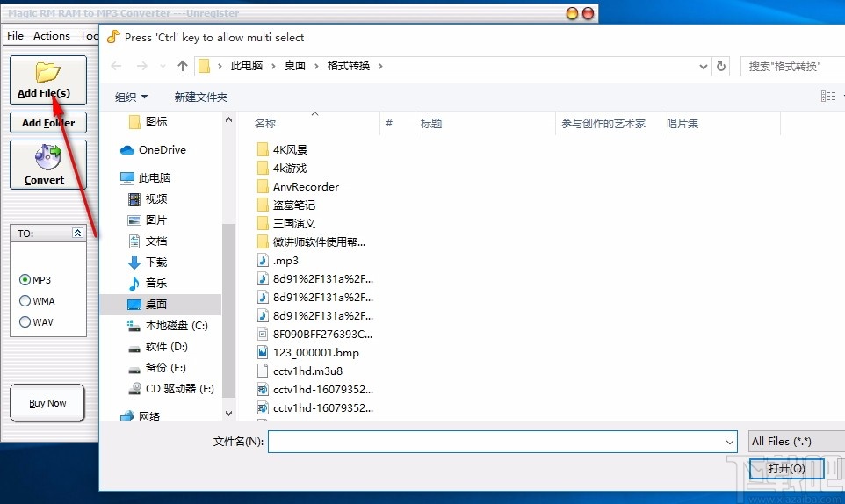Expand the 文件名 dropdown arrow

730,442
